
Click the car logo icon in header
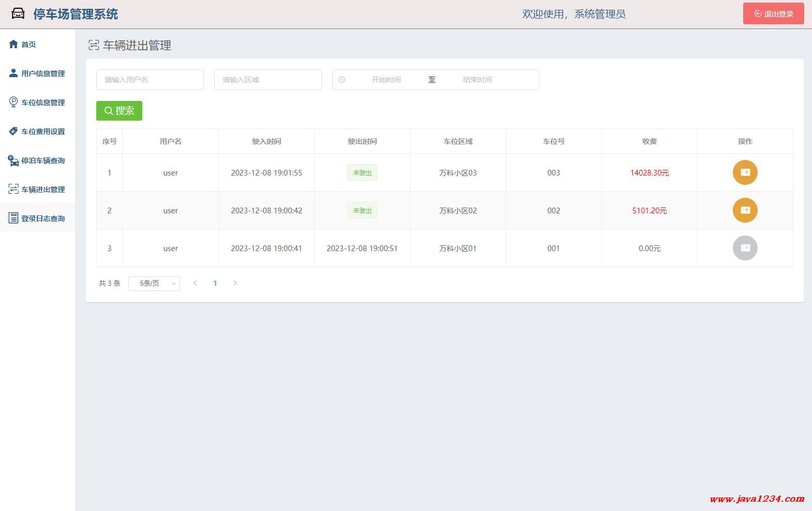pyautogui.click(x=18, y=14)
